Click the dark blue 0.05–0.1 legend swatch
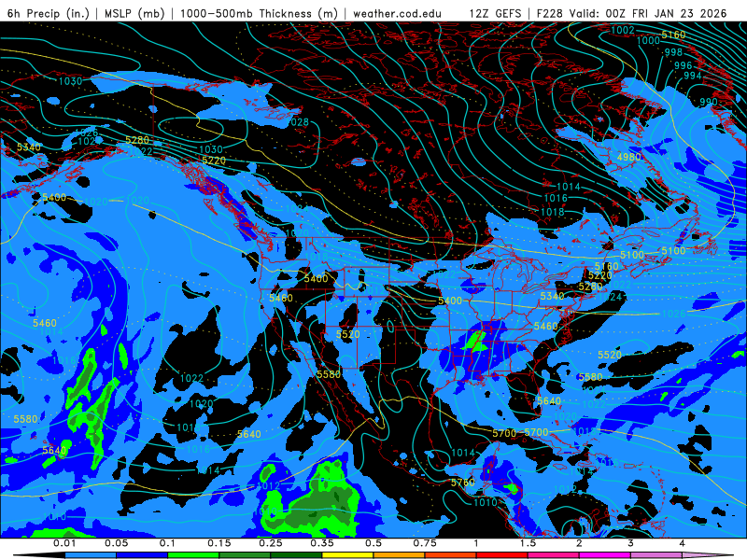 point(142,555)
